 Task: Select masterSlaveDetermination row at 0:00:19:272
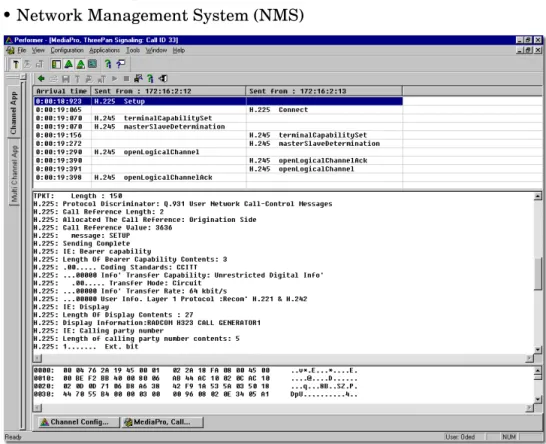tap(218, 143)
